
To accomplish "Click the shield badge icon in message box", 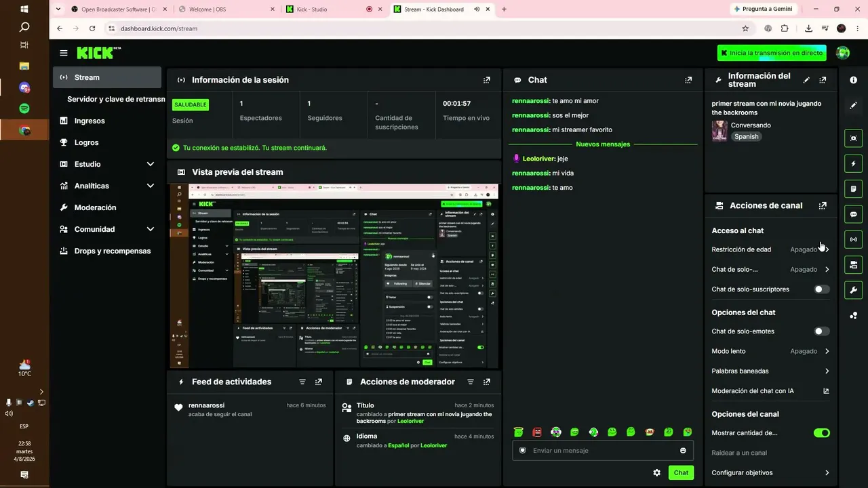I will (x=522, y=451).
